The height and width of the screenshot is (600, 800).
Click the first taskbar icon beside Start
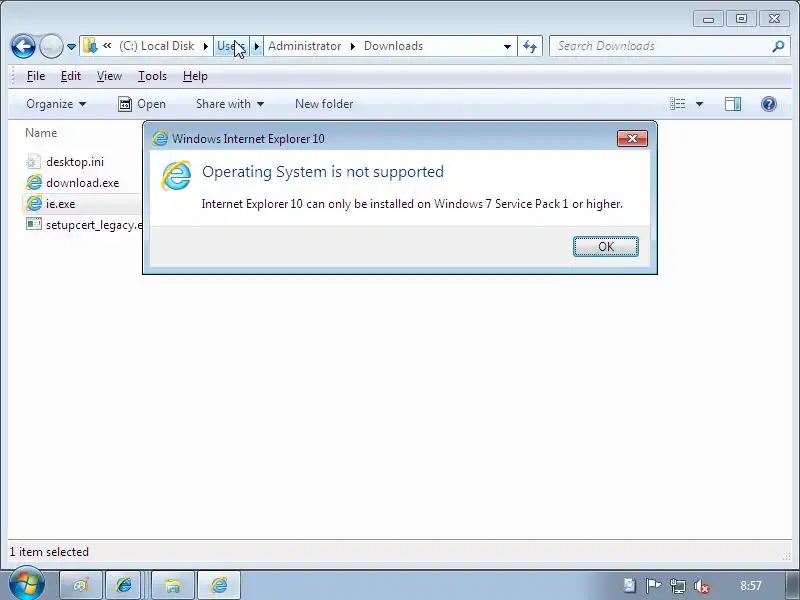81,585
